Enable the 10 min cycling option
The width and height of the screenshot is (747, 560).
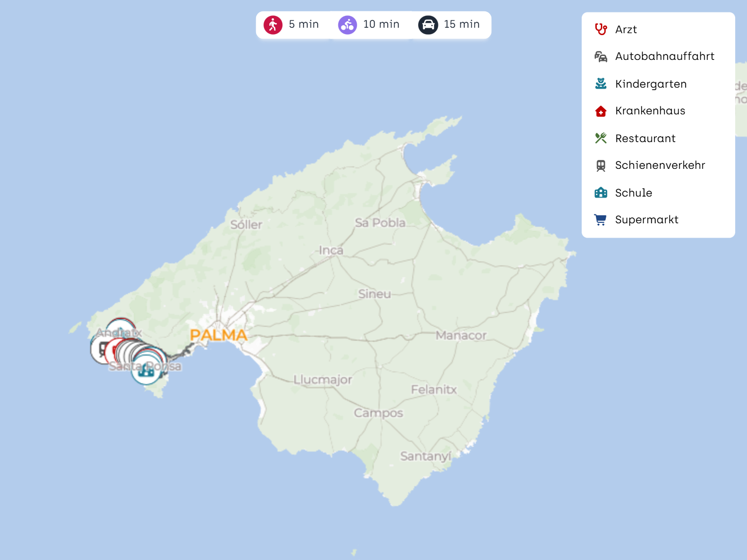click(x=369, y=25)
